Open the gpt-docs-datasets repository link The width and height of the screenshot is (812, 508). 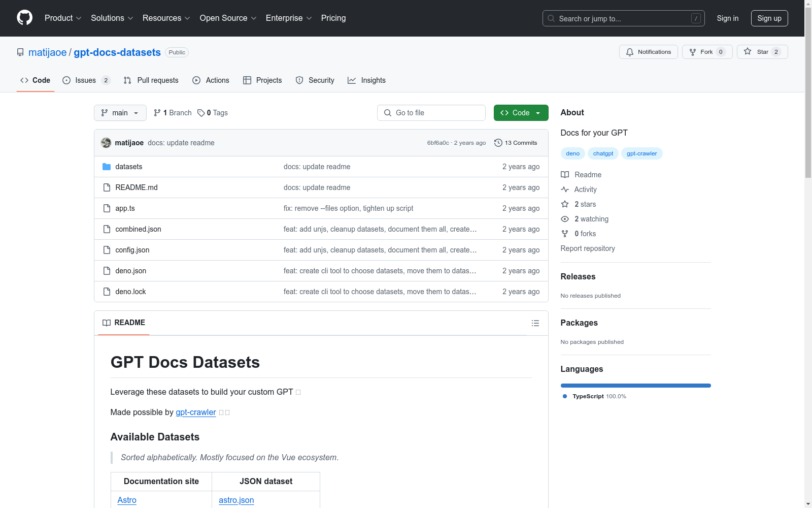pos(117,52)
